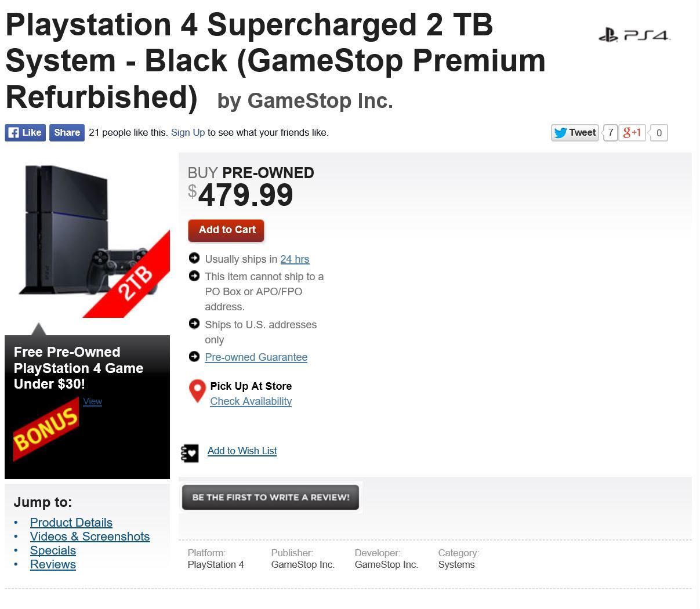Click the PS4 logo icon
This screenshot has width=700, height=609.
point(634,35)
